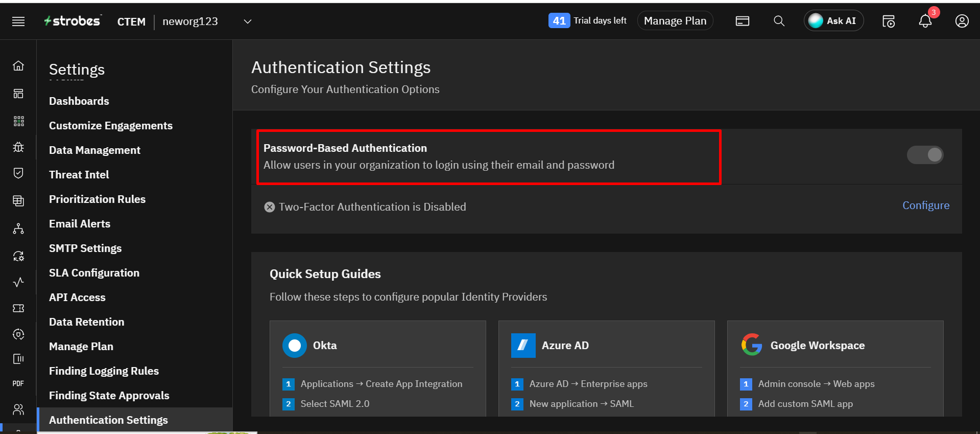This screenshot has height=434, width=980.
Task: Toggle Password-Based Authentication switch
Action: pyautogui.click(x=925, y=155)
